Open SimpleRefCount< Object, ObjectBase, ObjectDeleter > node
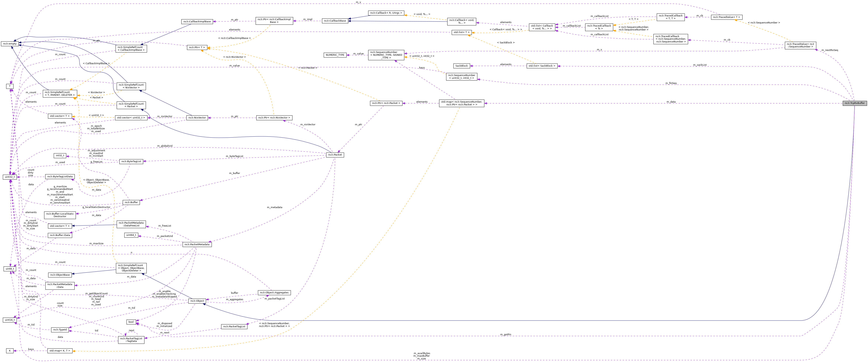Image resolution: width=868 pixels, height=362 pixels. coord(131,268)
